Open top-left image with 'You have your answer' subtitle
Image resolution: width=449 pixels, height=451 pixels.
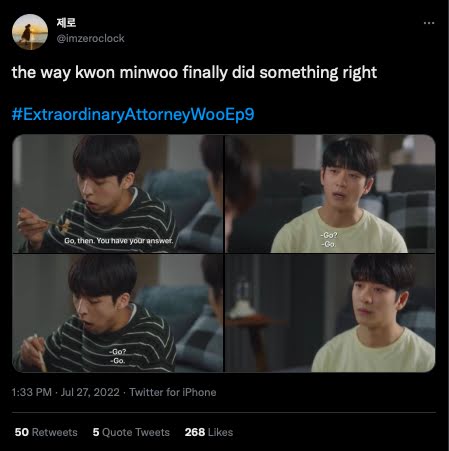pyautogui.click(x=118, y=193)
